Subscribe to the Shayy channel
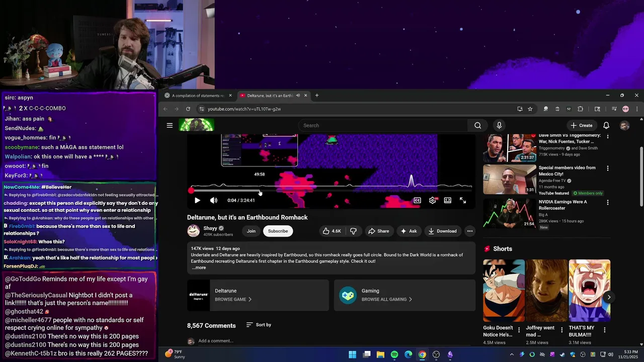This screenshot has width=644, height=362. 278,231
